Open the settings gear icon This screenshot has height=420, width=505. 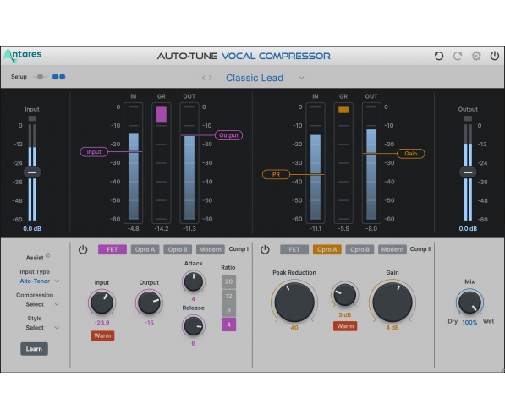tap(476, 56)
